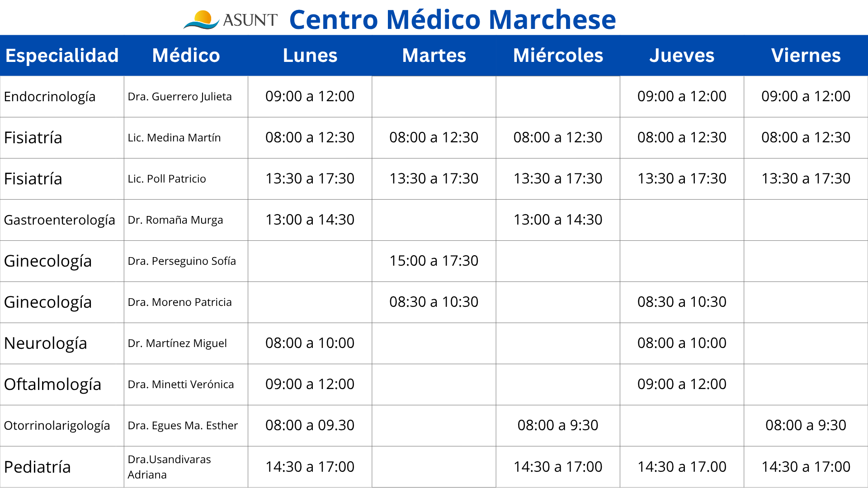Click the Lunes column header

[310, 56]
